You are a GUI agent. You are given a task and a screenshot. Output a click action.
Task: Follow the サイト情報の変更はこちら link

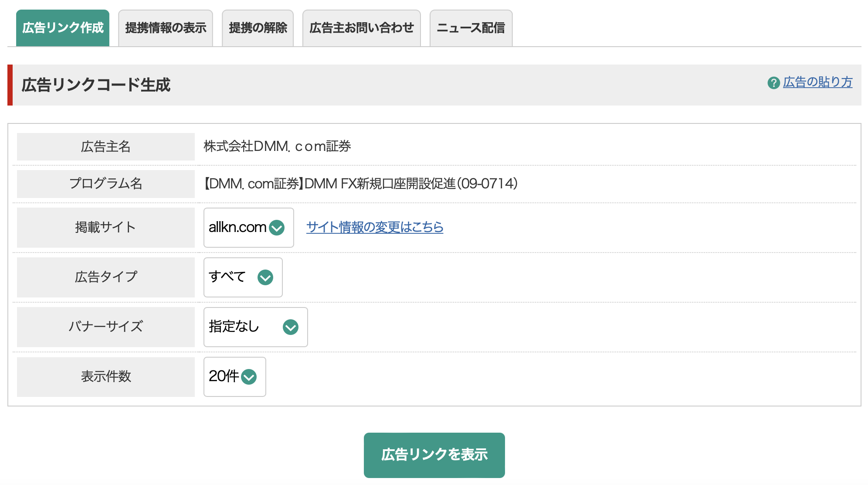tap(375, 227)
